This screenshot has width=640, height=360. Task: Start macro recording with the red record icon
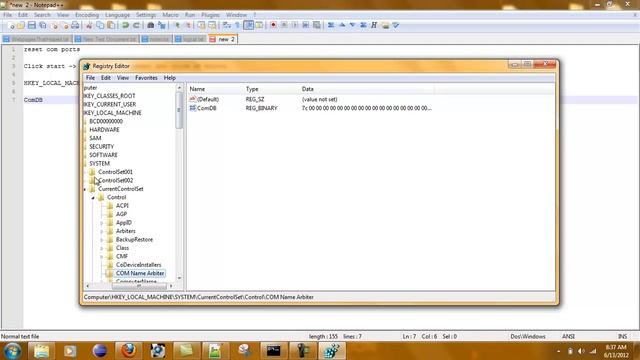pyautogui.click(x=273, y=25)
